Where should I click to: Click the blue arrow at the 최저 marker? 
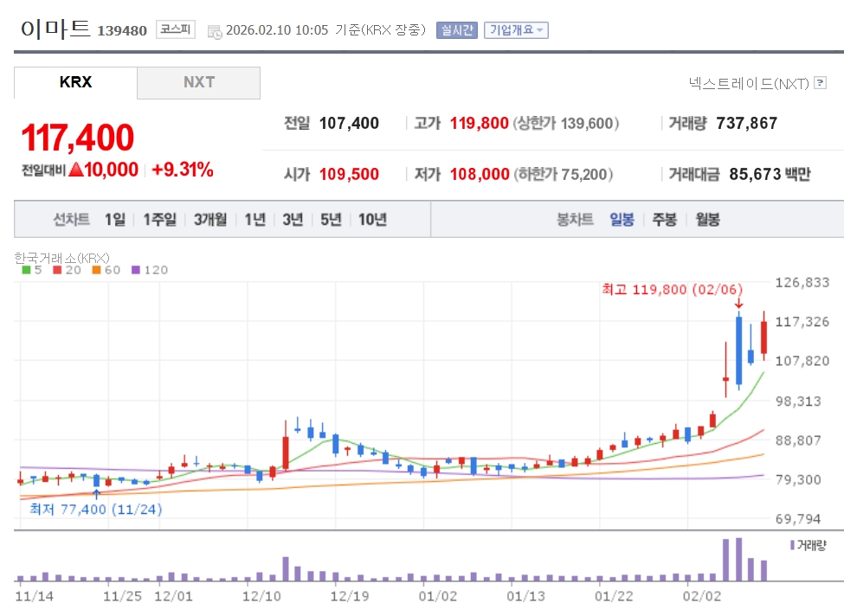pos(96,493)
